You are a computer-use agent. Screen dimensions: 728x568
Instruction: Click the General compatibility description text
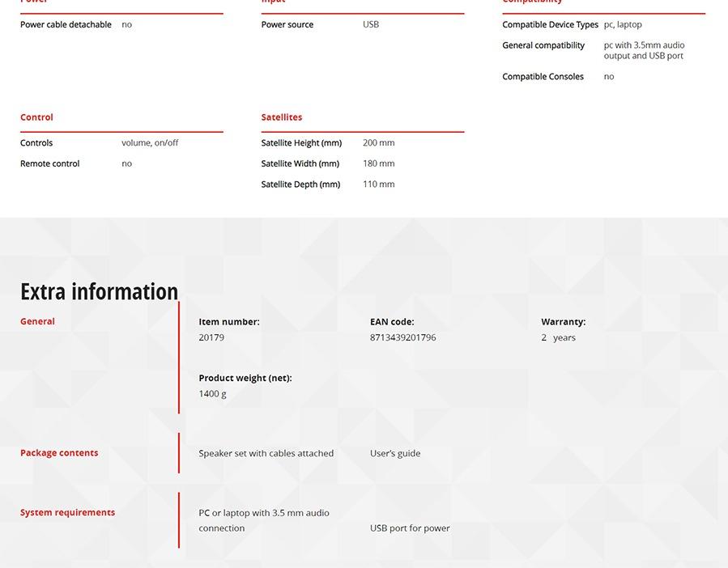click(x=643, y=50)
